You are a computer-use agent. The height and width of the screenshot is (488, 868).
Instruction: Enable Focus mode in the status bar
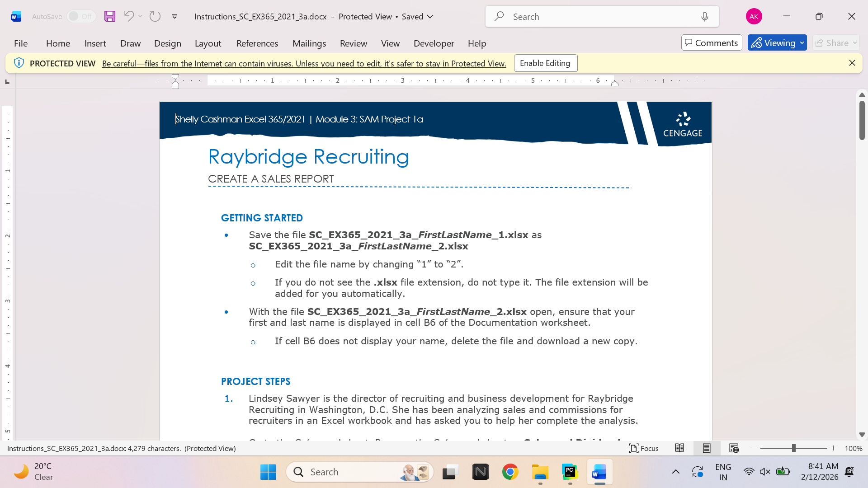(644, 448)
